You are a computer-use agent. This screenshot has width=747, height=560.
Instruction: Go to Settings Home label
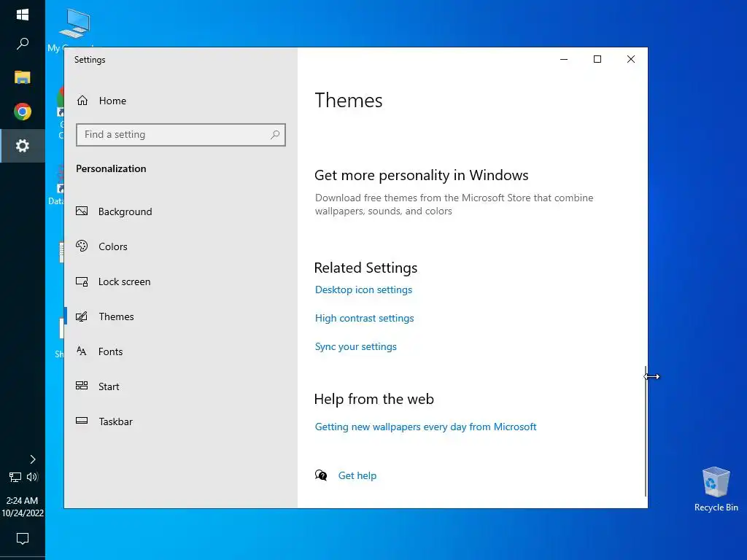point(112,101)
